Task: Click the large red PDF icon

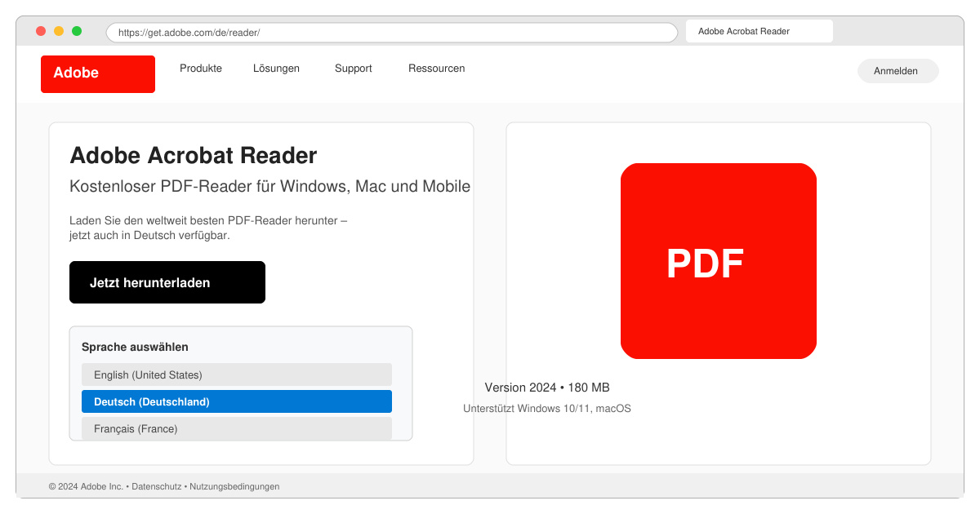Action: (x=719, y=261)
